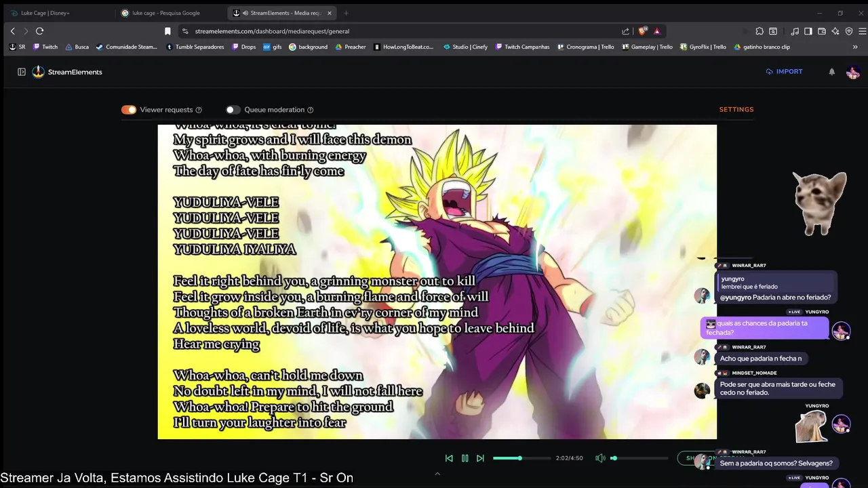Reload the current page

pos(40,31)
